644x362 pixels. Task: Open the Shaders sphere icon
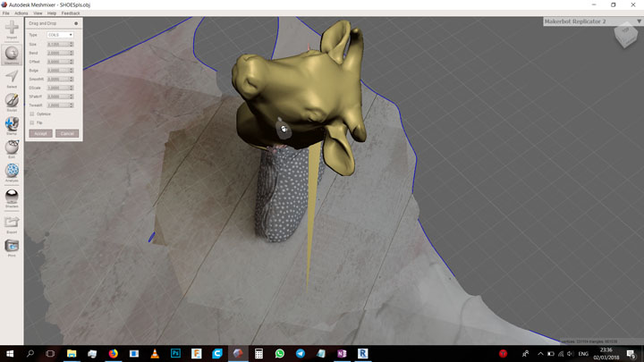(x=12, y=196)
